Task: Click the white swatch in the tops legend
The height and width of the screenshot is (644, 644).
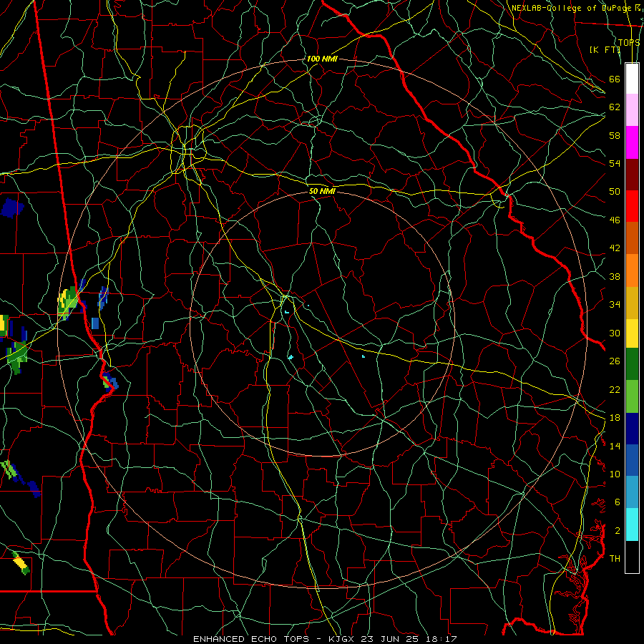Action: click(632, 79)
